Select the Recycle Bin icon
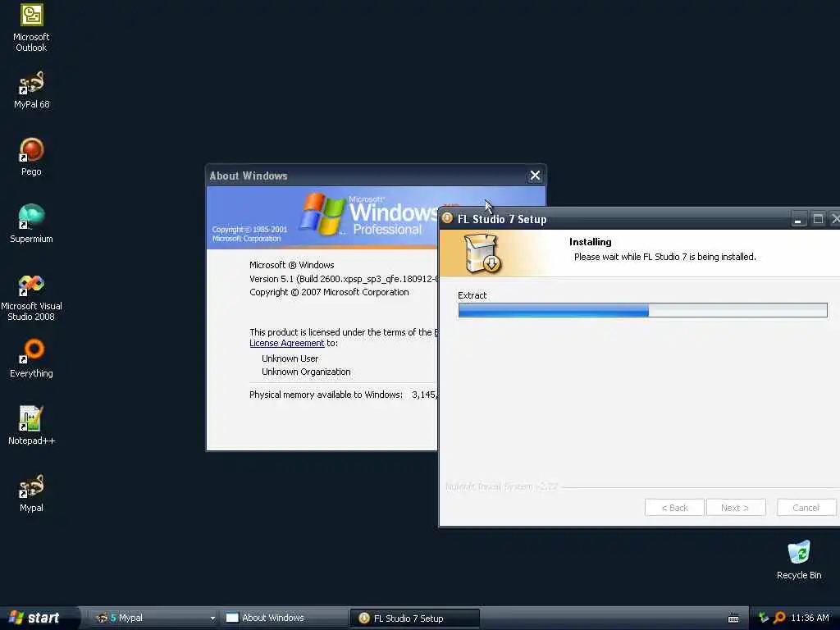The image size is (840, 630). (x=799, y=560)
